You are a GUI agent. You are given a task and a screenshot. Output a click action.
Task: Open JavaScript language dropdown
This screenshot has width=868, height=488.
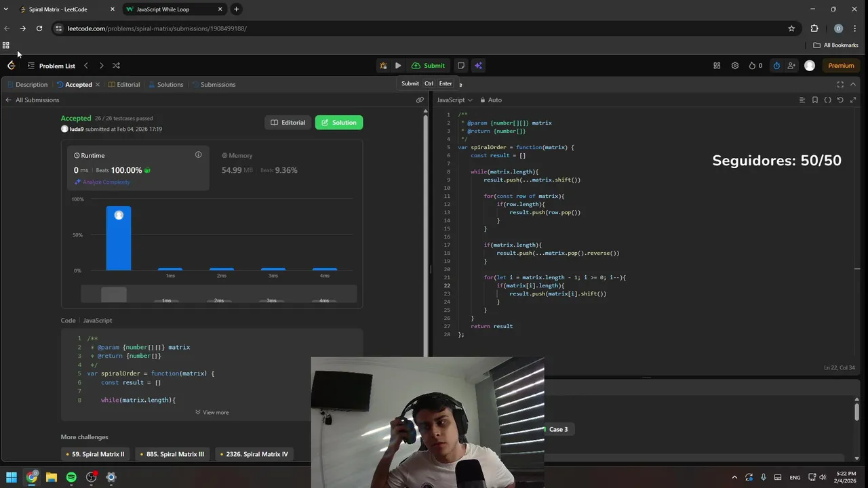coord(454,100)
